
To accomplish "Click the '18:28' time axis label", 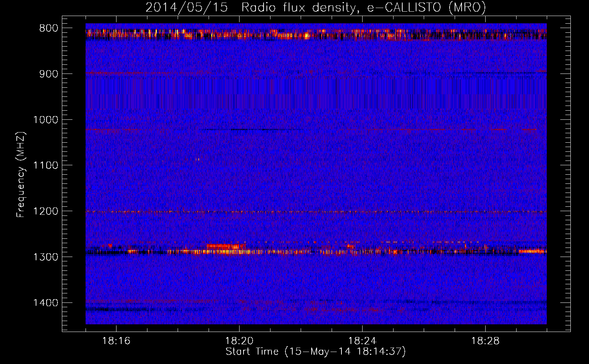I will [x=485, y=341].
